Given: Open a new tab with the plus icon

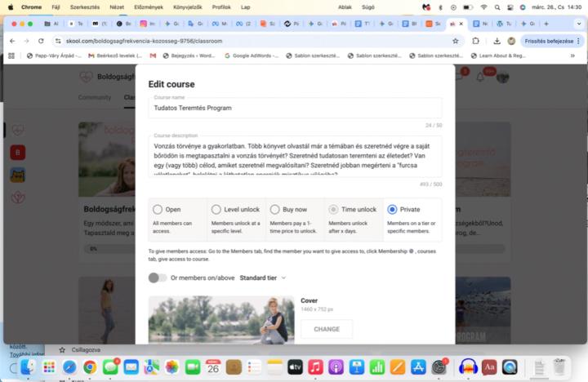Looking at the screenshot, I should (546, 24).
